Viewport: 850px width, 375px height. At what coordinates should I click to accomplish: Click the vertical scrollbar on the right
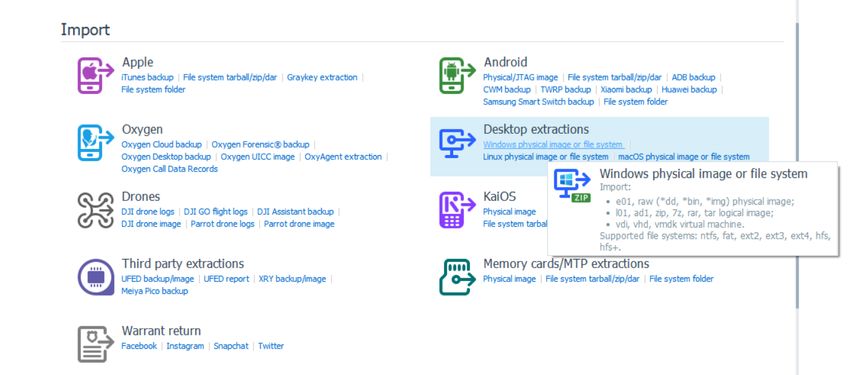(797, 165)
